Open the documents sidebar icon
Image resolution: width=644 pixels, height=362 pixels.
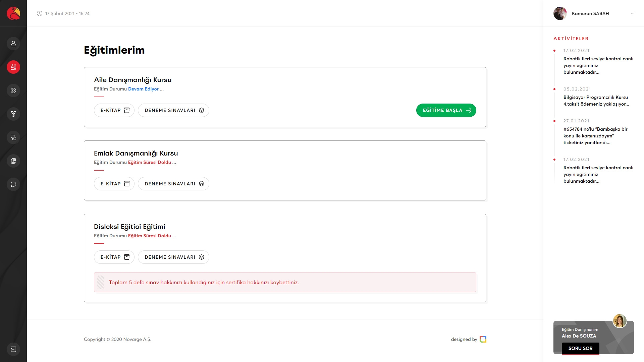pyautogui.click(x=13, y=161)
